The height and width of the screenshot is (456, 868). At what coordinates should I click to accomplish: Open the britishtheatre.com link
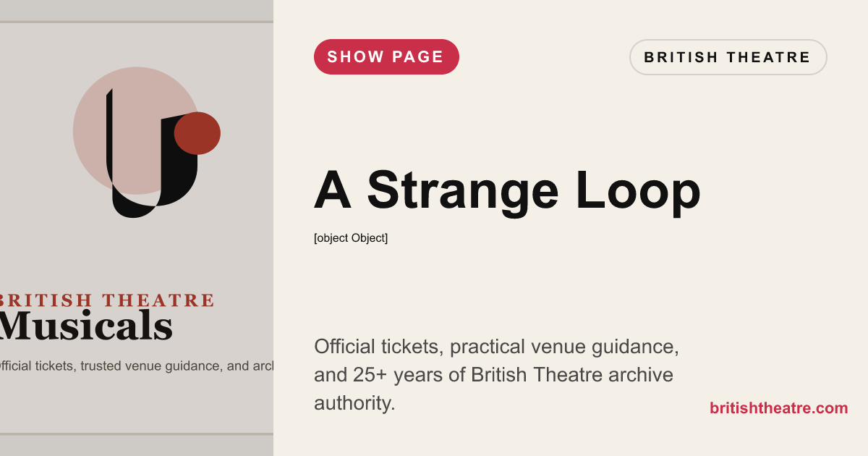[778, 408]
